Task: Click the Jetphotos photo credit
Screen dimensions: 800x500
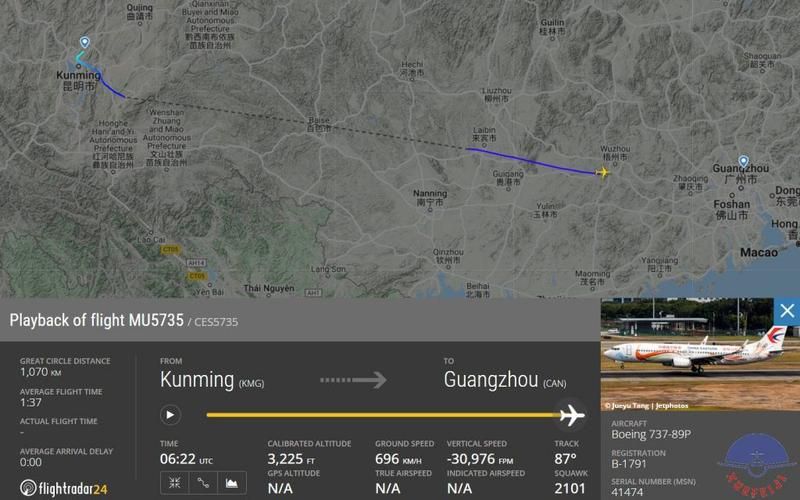Action: coord(646,406)
